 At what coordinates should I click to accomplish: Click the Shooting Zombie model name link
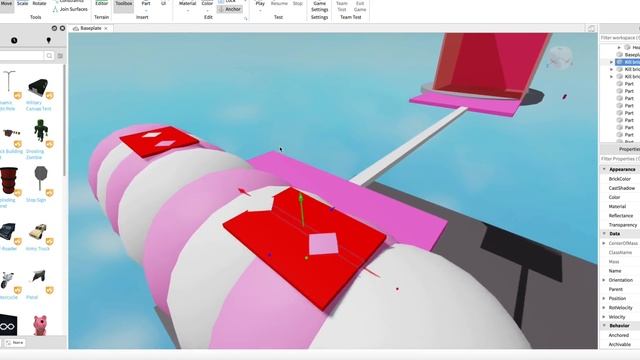click(35, 154)
